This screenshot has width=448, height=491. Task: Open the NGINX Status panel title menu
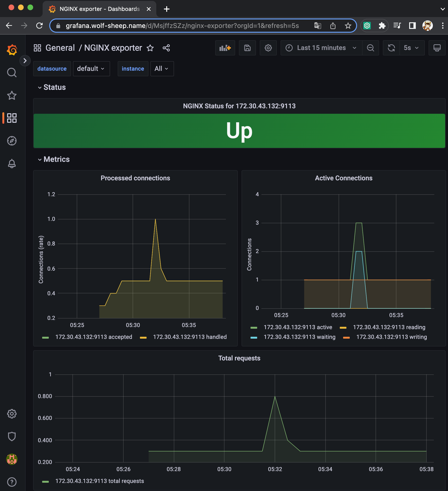coord(239,106)
